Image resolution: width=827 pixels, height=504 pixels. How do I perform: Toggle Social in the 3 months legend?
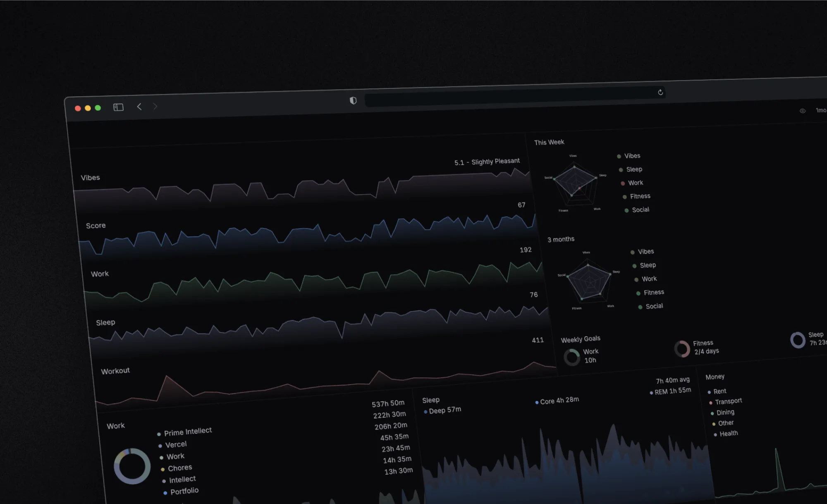pyautogui.click(x=650, y=306)
